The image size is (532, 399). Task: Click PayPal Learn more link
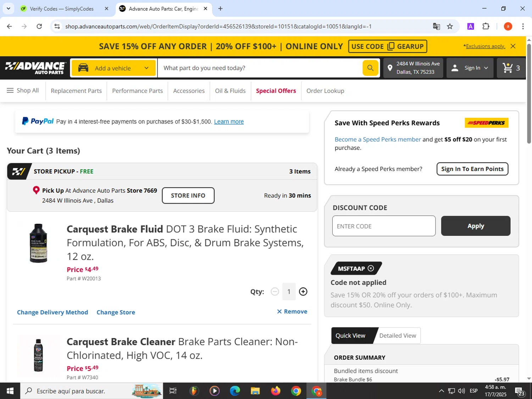pyautogui.click(x=229, y=122)
